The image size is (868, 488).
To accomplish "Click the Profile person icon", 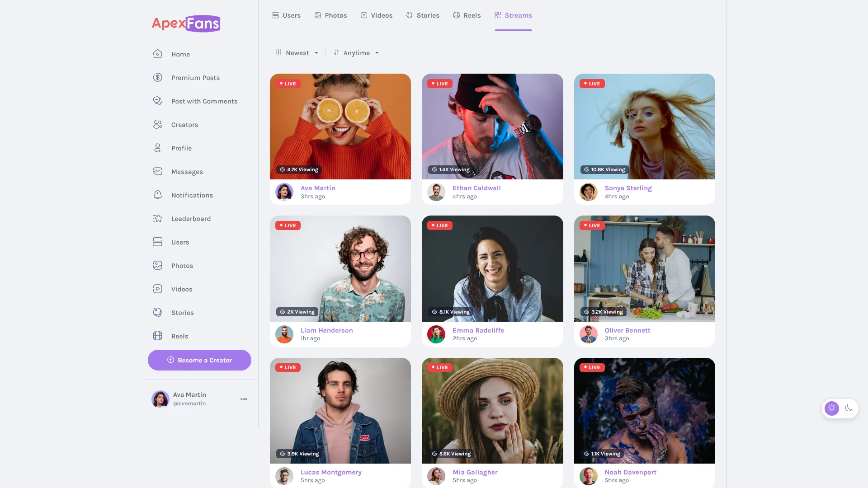I will [157, 148].
